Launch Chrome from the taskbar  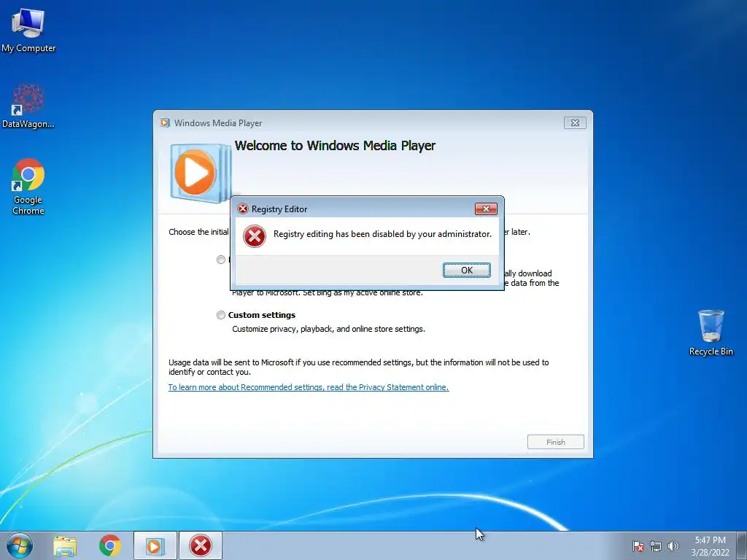[x=110, y=545]
